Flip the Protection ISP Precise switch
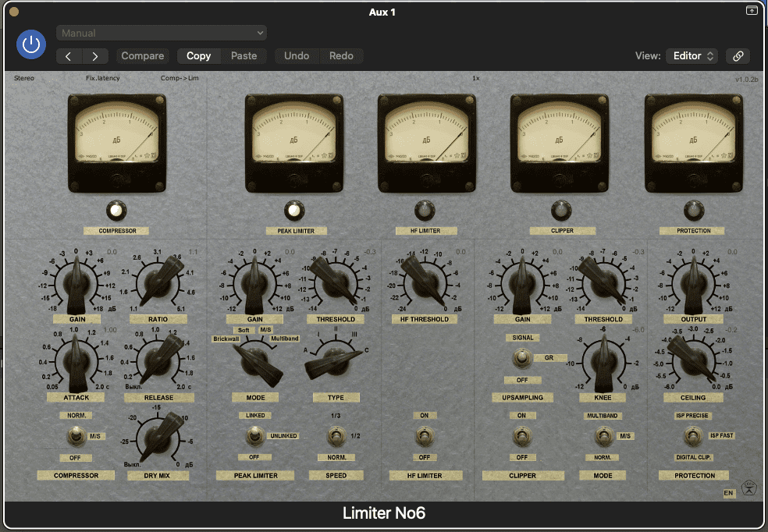Screen dimensions: 768x532 pos(692,435)
